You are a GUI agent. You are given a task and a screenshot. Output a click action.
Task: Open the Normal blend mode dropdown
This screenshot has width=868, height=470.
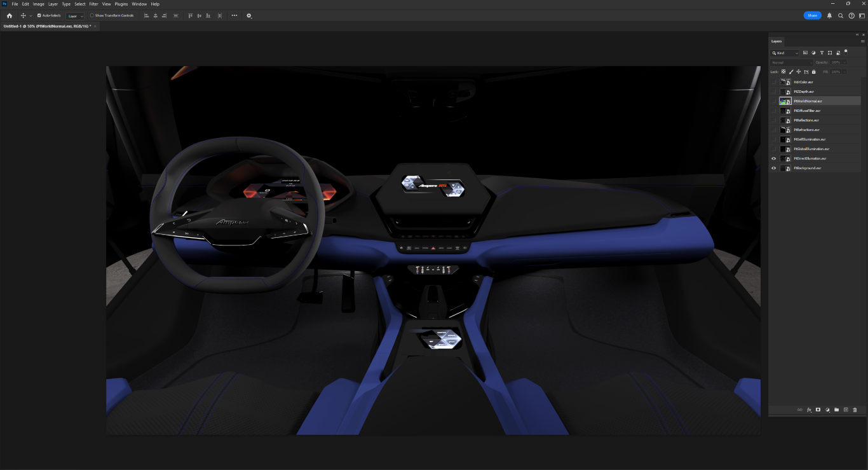791,62
